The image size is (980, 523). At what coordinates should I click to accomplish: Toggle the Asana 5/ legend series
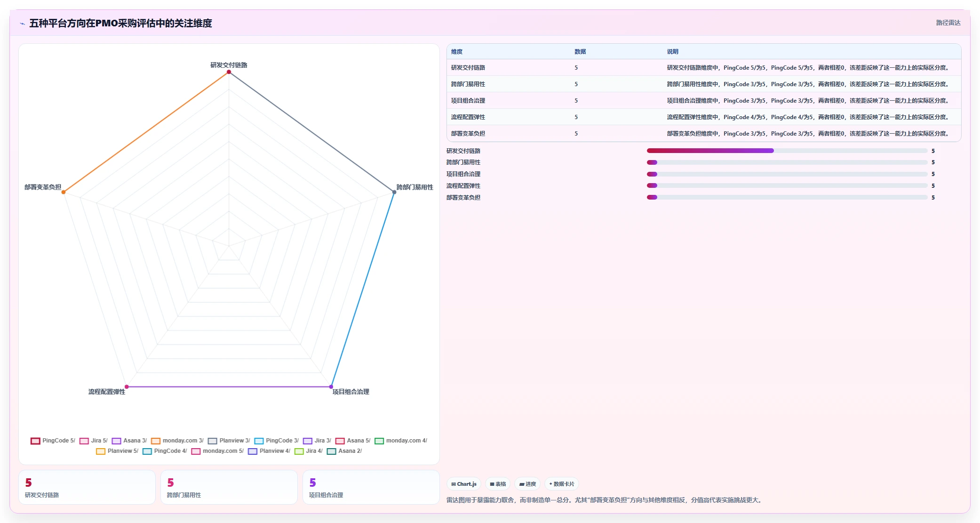click(x=352, y=441)
